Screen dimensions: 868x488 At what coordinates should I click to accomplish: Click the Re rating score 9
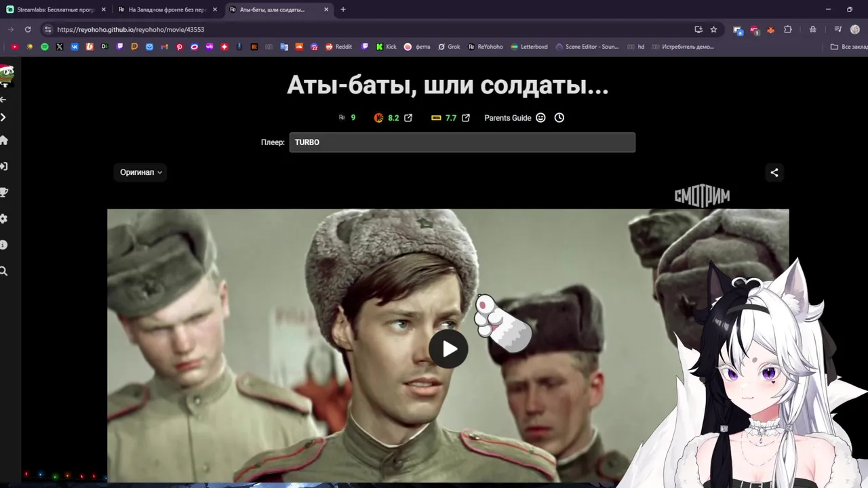pos(353,118)
